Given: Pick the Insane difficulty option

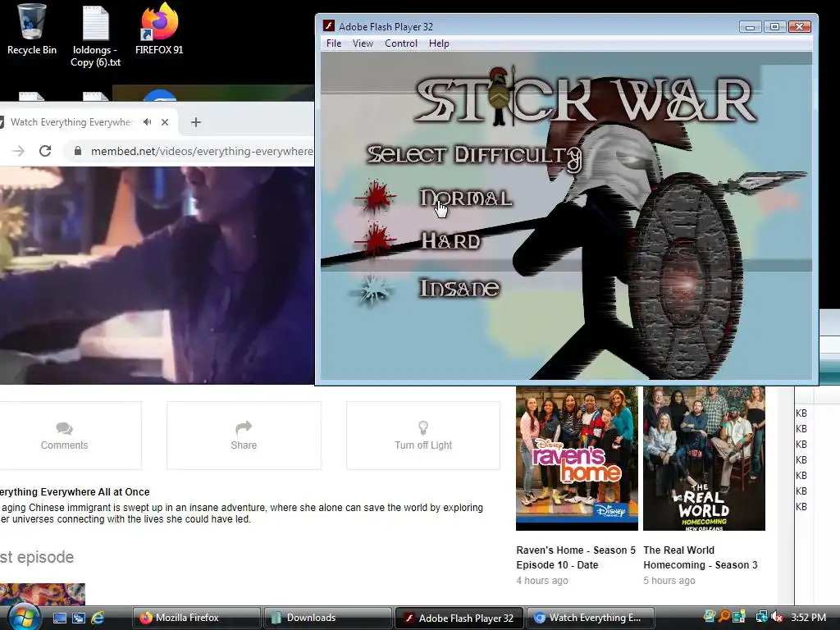Looking at the screenshot, I should click(459, 288).
